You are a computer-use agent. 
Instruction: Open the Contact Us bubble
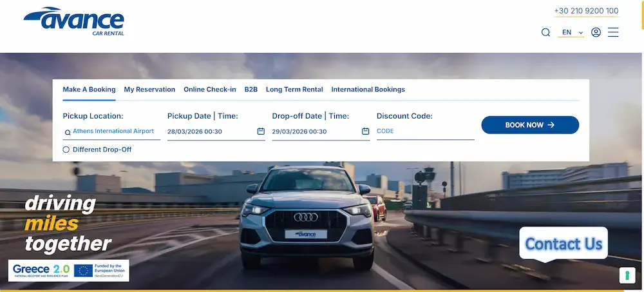click(x=563, y=244)
